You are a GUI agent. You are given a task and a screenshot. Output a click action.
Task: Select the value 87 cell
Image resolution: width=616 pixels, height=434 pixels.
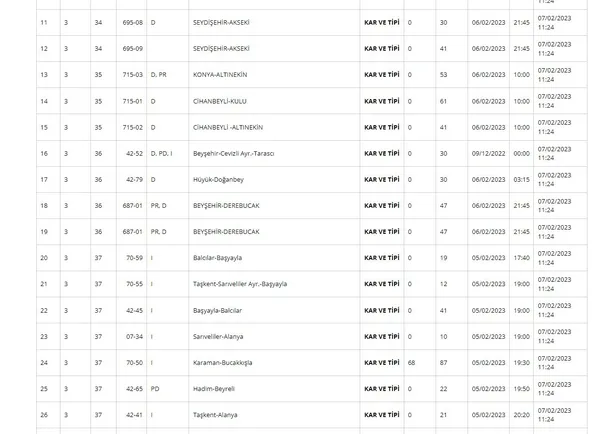pyautogui.click(x=443, y=362)
